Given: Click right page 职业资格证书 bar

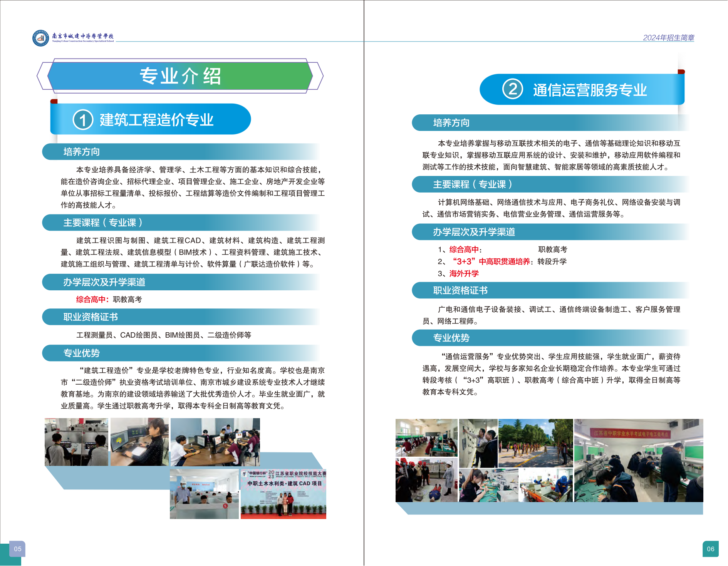Looking at the screenshot, I should click(551, 290).
